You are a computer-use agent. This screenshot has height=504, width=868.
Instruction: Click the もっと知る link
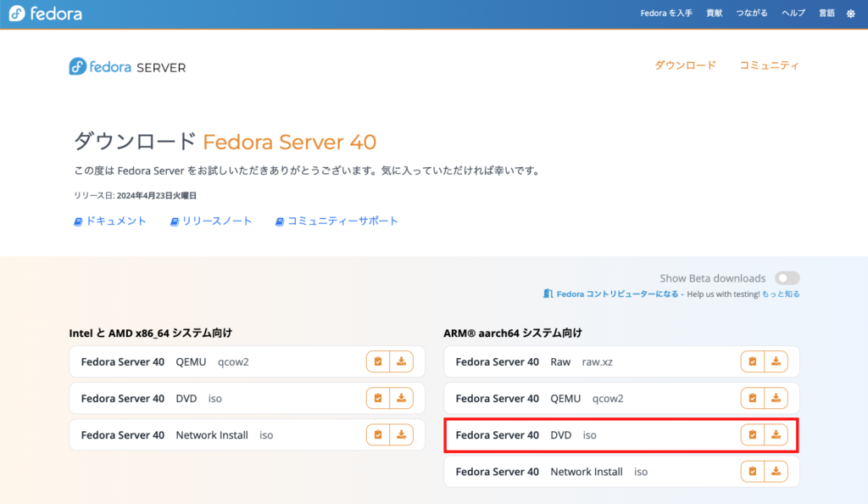781,294
